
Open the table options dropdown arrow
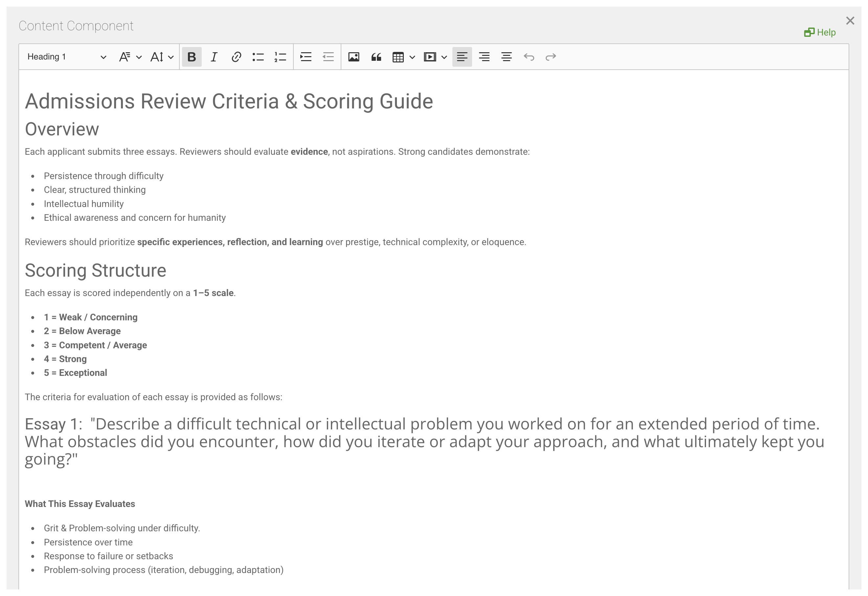pos(412,57)
